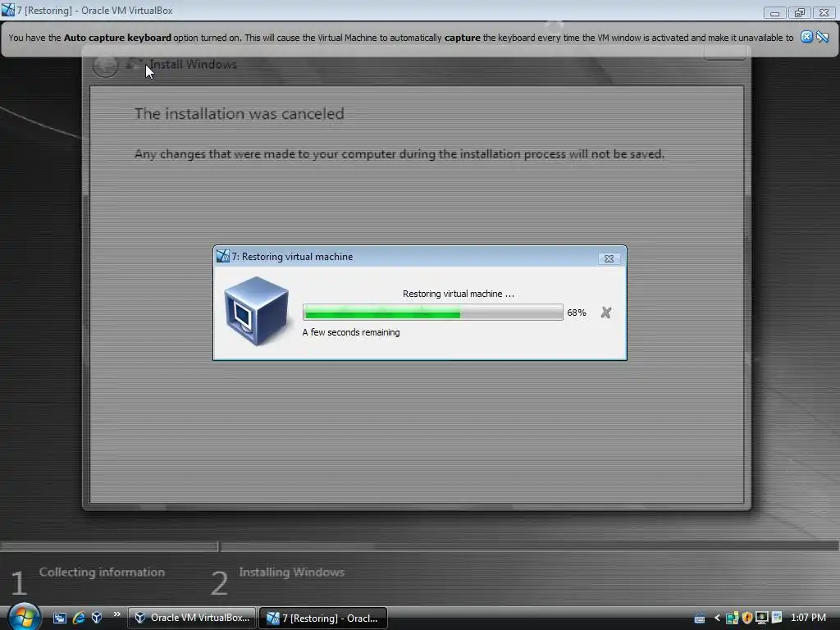Click the green restoring progress bar
This screenshot has width=840, height=630.
[433, 313]
